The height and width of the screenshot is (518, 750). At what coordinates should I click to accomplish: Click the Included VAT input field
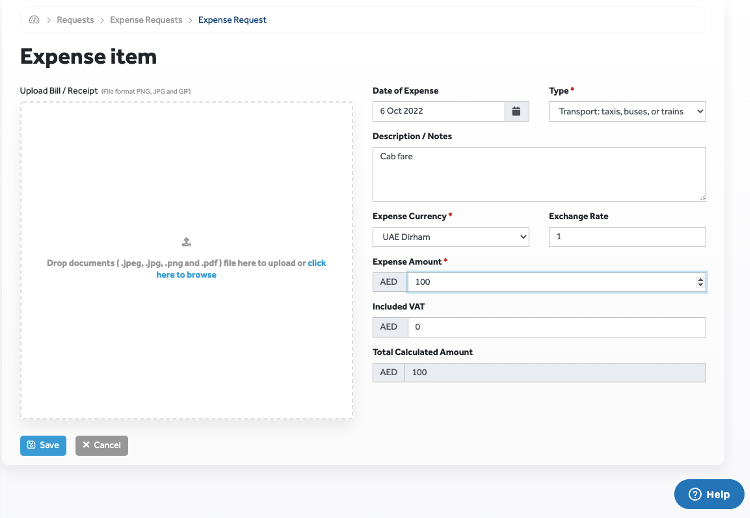pos(554,327)
